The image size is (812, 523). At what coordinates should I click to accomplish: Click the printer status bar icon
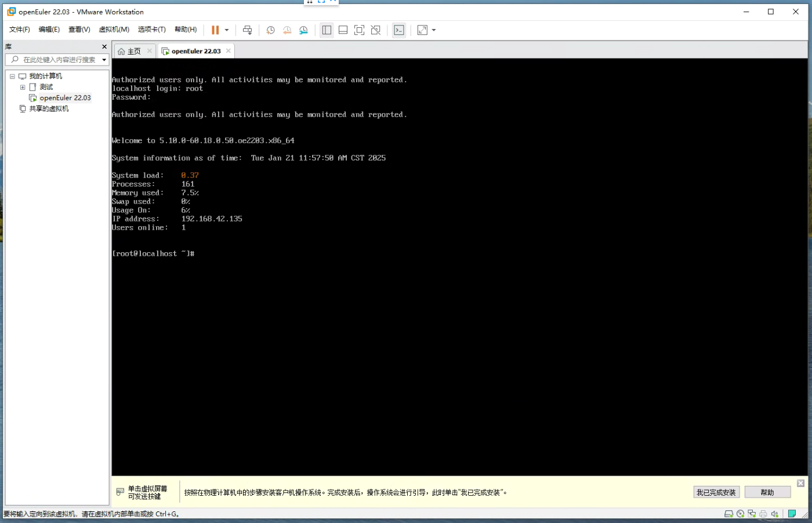click(763, 514)
